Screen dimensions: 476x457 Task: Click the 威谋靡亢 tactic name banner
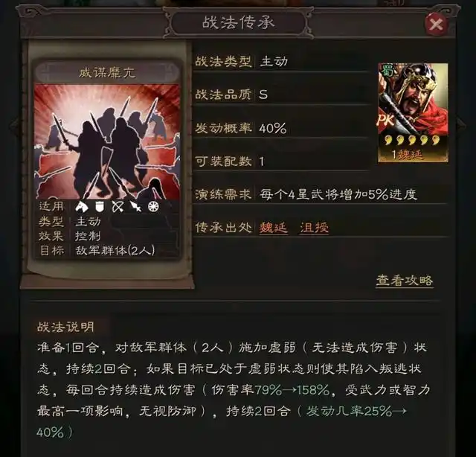click(x=107, y=73)
